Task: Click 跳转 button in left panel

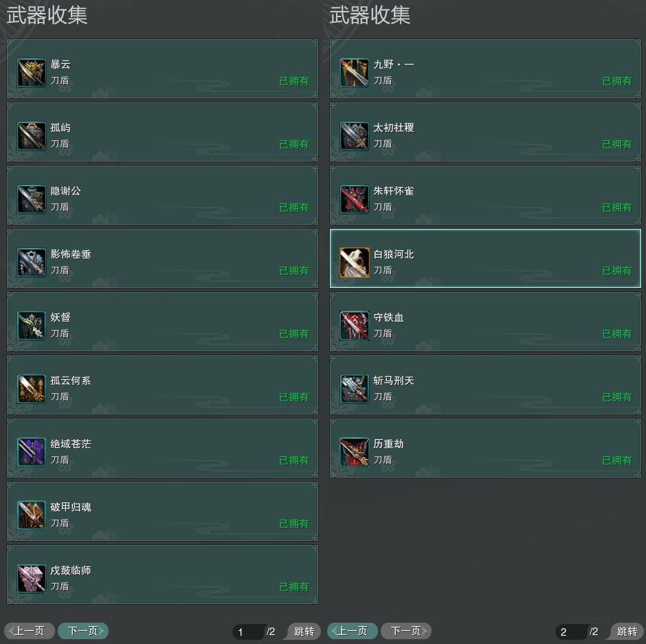Action: 304,631
